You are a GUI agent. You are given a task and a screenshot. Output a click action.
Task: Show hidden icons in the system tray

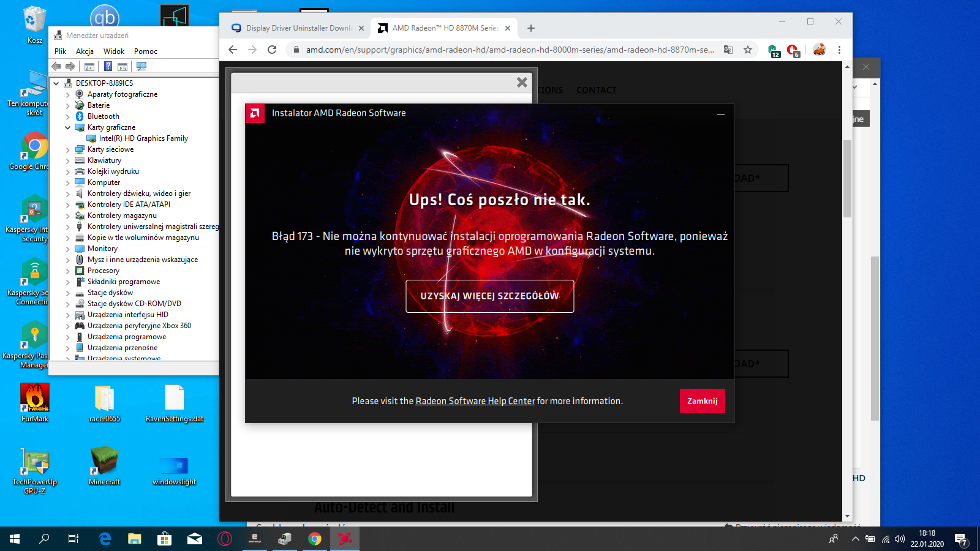pyautogui.click(x=855, y=539)
